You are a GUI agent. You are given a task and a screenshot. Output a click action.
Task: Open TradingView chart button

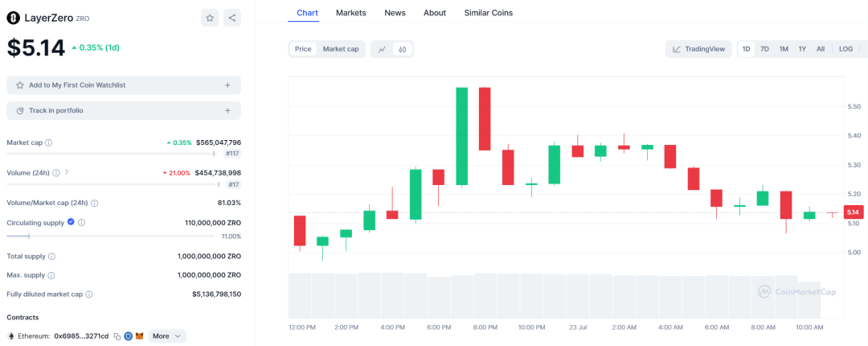click(698, 49)
